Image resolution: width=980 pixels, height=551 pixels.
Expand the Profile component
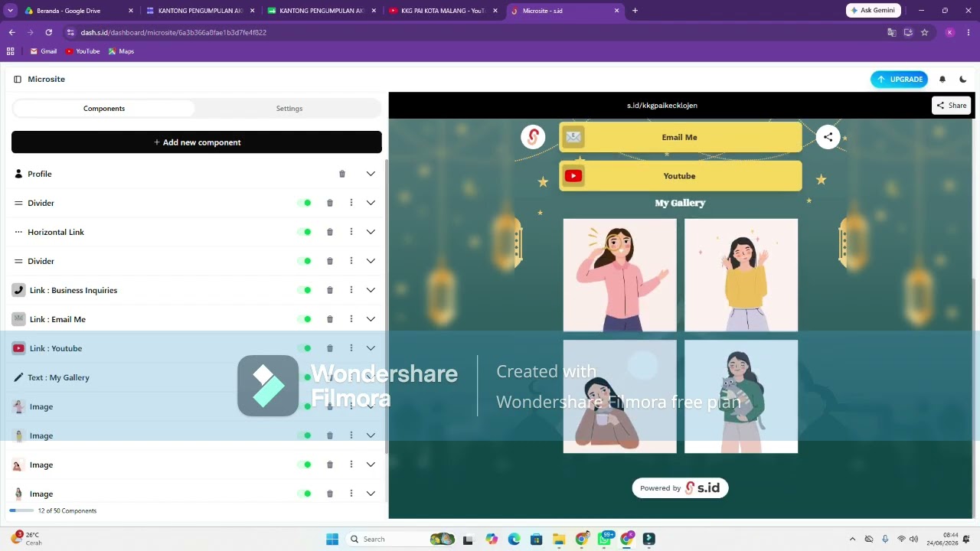click(x=371, y=174)
